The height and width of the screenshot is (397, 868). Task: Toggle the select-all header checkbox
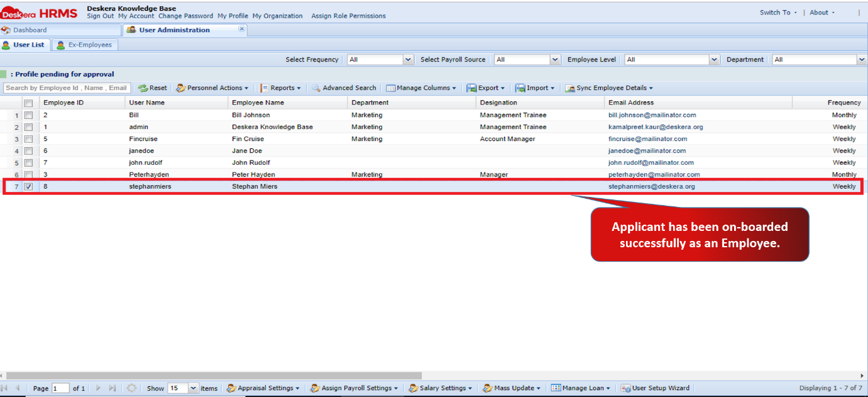28,103
